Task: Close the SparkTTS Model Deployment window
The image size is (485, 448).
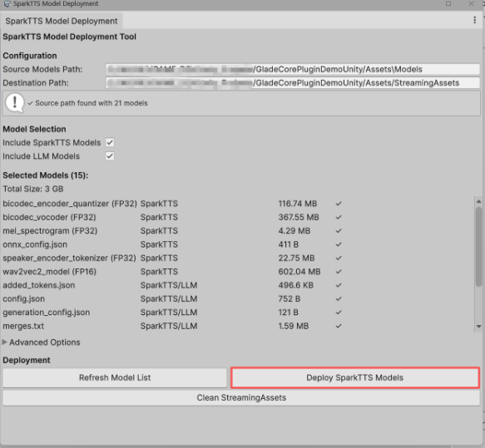Action: pyautogui.click(x=471, y=3)
